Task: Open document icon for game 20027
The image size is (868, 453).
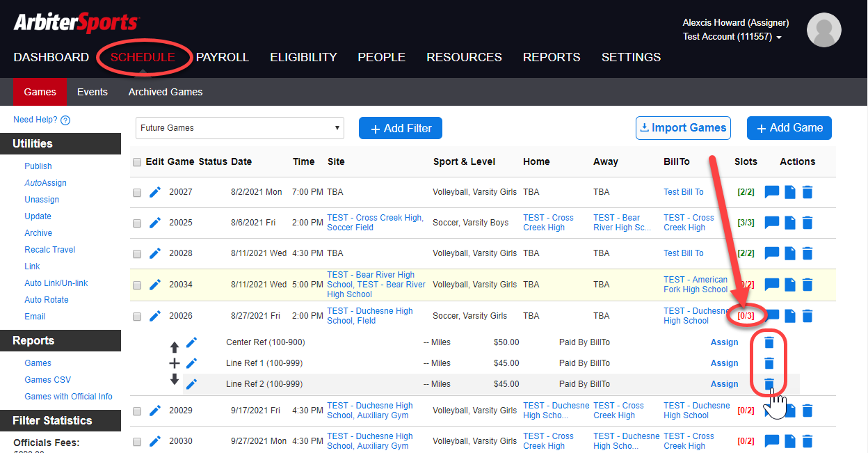Action: [x=790, y=192]
